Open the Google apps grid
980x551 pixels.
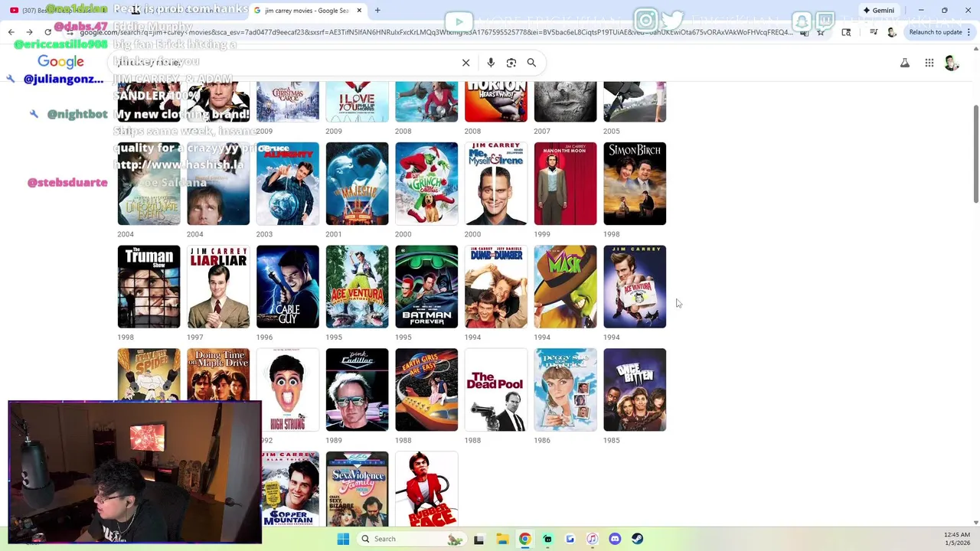click(929, 63)
